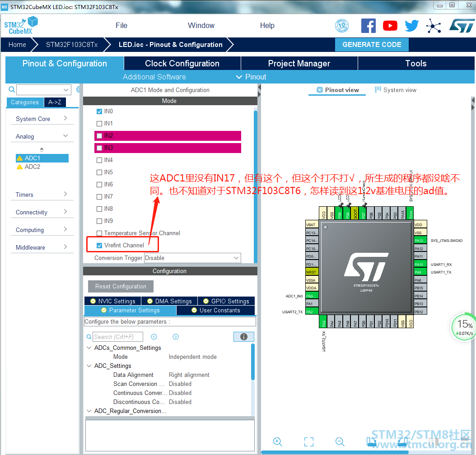This screenshot has height=455, width=476.
Task: Click the PA10 pin on the chip
Action: [x=420, y=264]
